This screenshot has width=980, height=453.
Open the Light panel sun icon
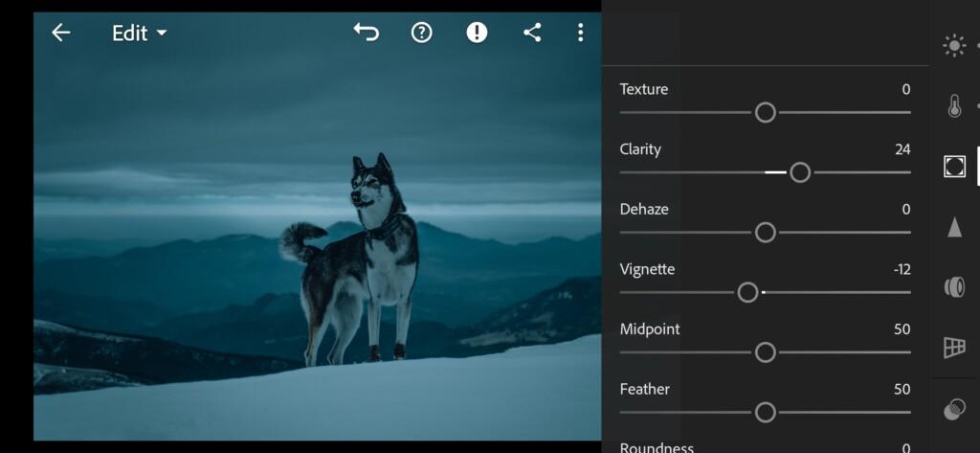pyautogui.click(x=954, y=46)
